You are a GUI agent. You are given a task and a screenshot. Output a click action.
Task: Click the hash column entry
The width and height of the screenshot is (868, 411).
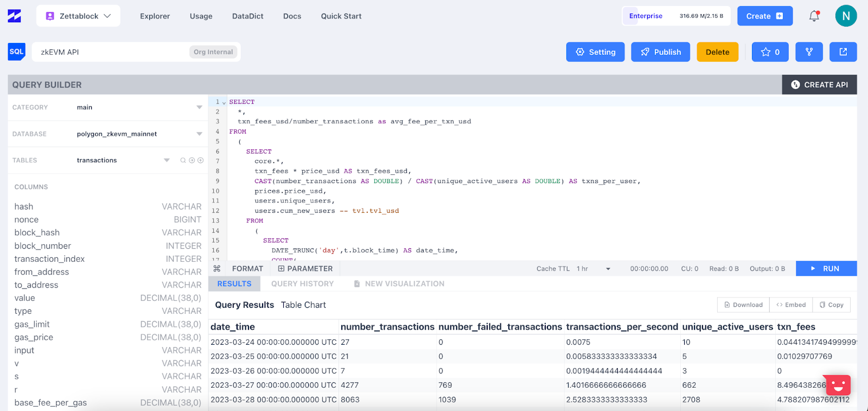click(x=107, y=207)
